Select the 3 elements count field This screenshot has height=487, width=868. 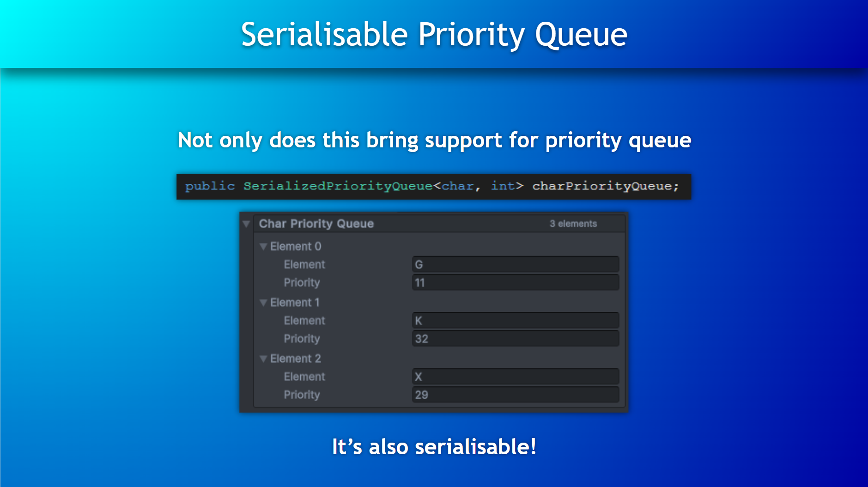(x=573, y=224)
